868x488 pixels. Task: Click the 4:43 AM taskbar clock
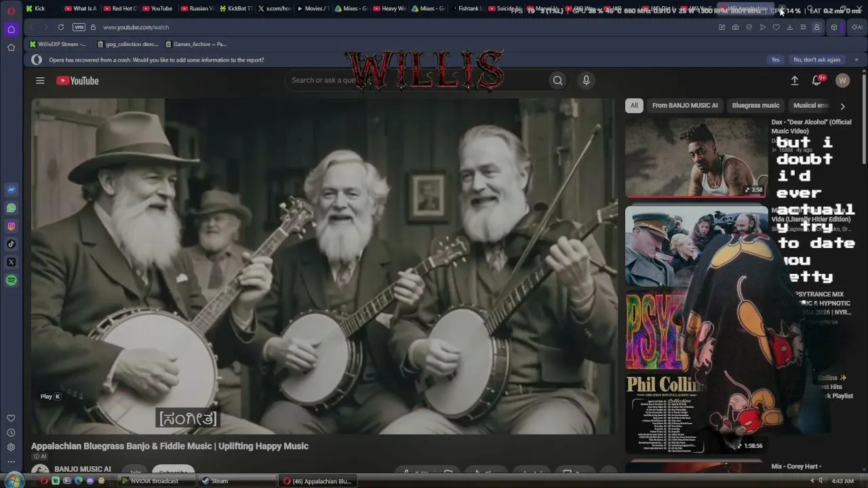842,481
